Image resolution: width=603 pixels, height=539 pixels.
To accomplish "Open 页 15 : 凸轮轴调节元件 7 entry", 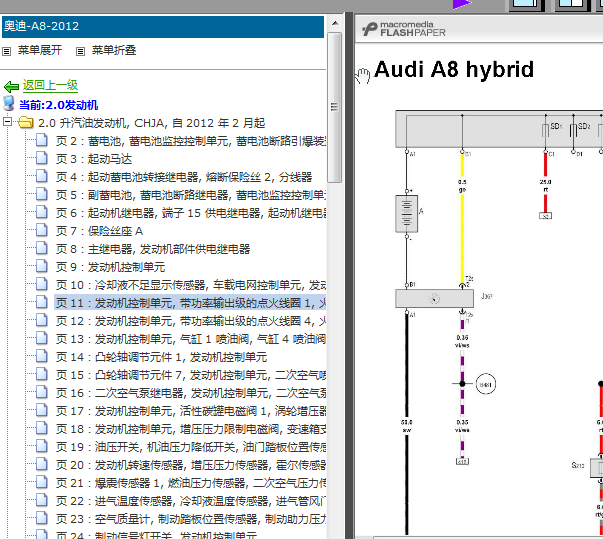I will [191, 375].
